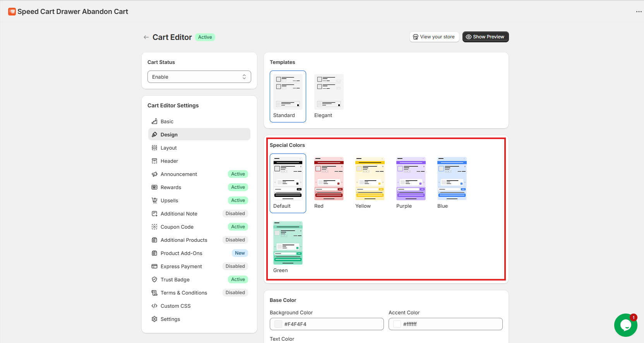Click the Rewards gift icon
The height and width of the screenshot is (343, 644).
point(154,187)
